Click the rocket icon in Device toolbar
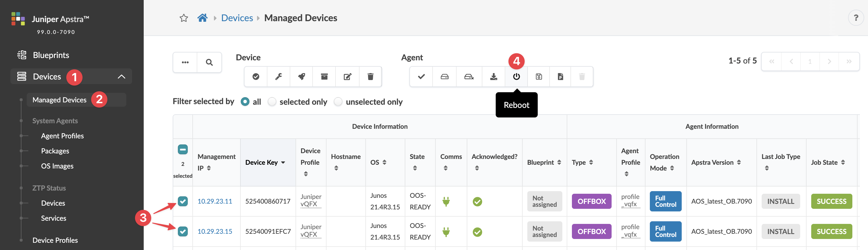 [x=302, y=77]
